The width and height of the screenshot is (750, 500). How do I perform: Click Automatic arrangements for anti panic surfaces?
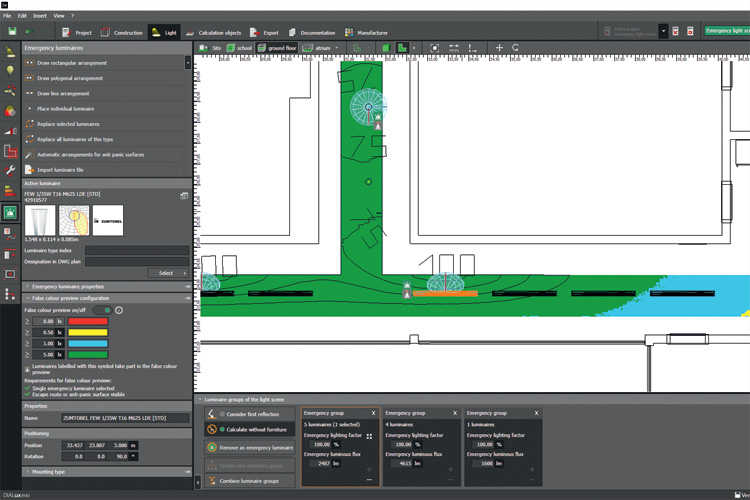click(90, 155)
